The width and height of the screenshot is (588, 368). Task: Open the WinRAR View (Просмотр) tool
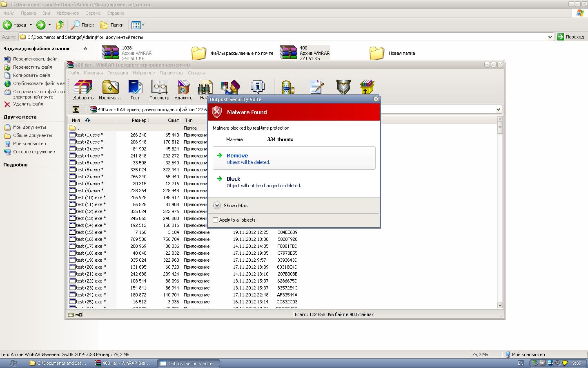(159, 87)
